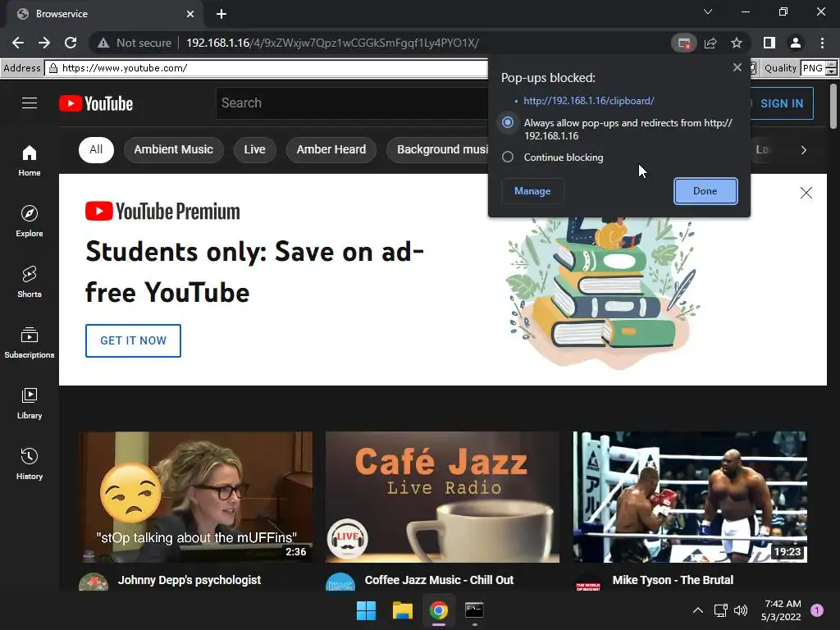Click the Not secure warning icon
Screen dimensions: 840x630
(x=103, y=43)
